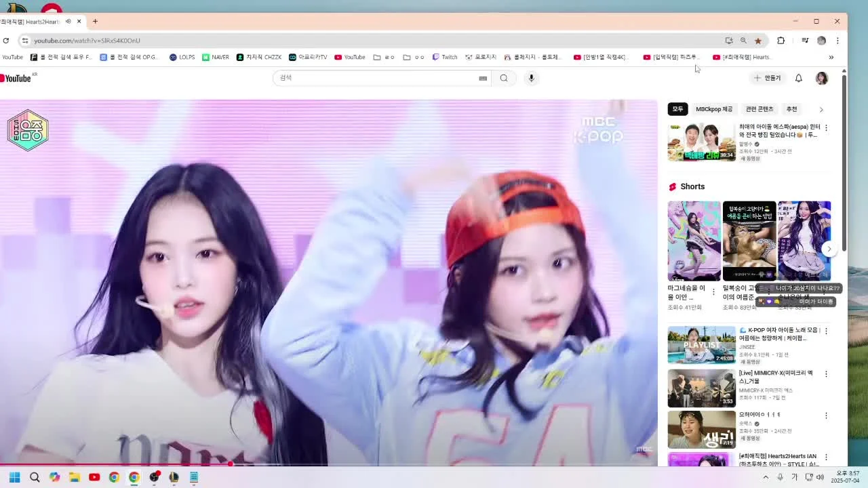The width and height of the screenshot is (868, 488).
Task: Open options for MIMICRY-X 거울 video
Action: (826, 373)
